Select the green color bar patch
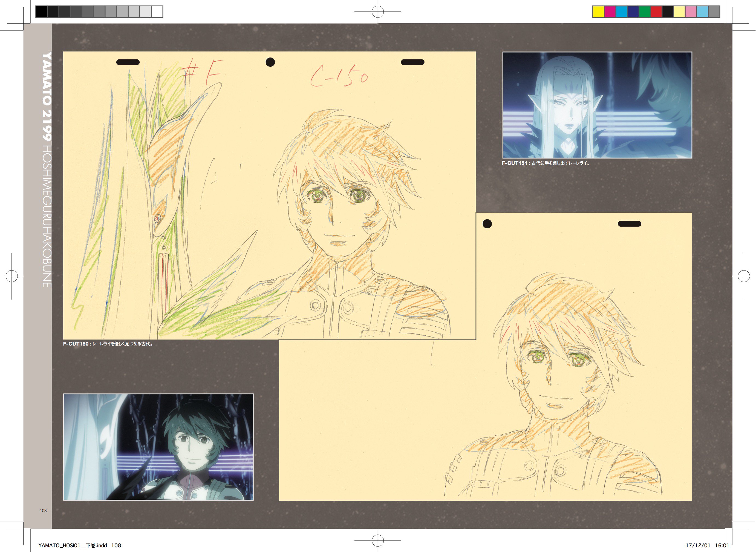 644,12
